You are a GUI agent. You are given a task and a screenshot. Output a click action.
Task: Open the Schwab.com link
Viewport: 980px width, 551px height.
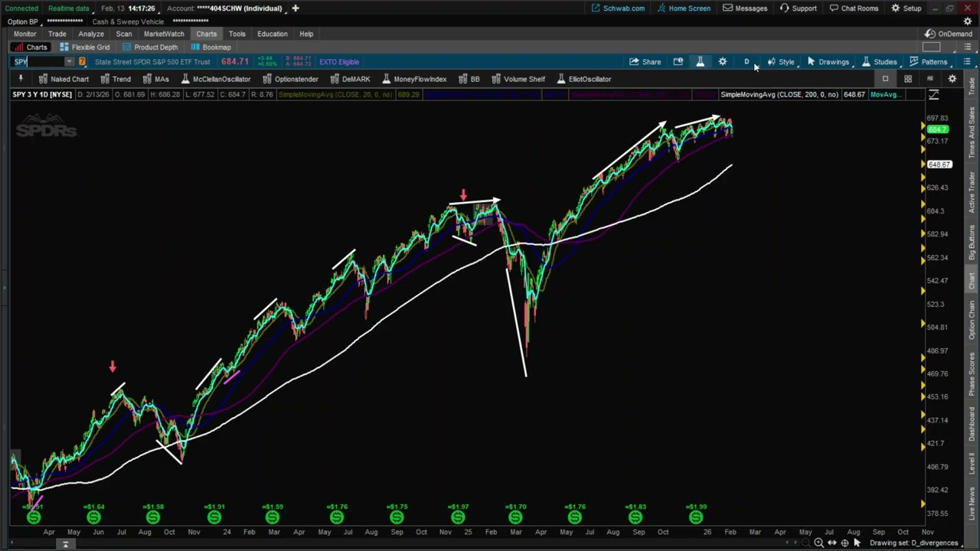point(617,8)
